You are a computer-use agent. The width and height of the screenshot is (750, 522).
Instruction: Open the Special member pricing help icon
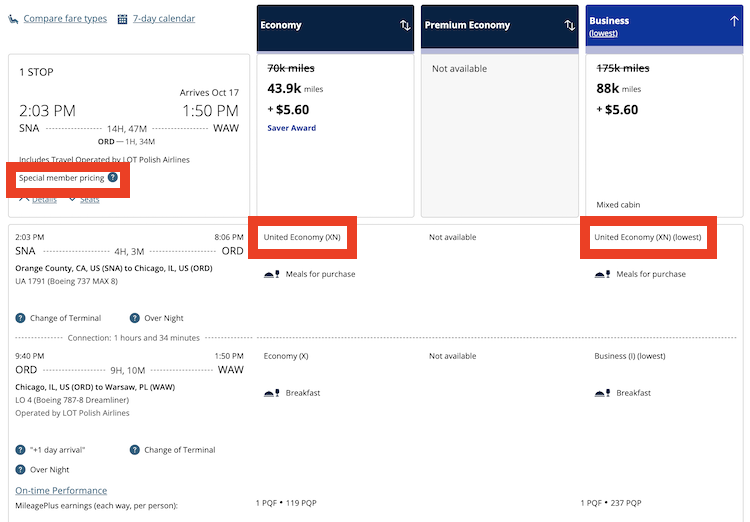click(113, 178)
